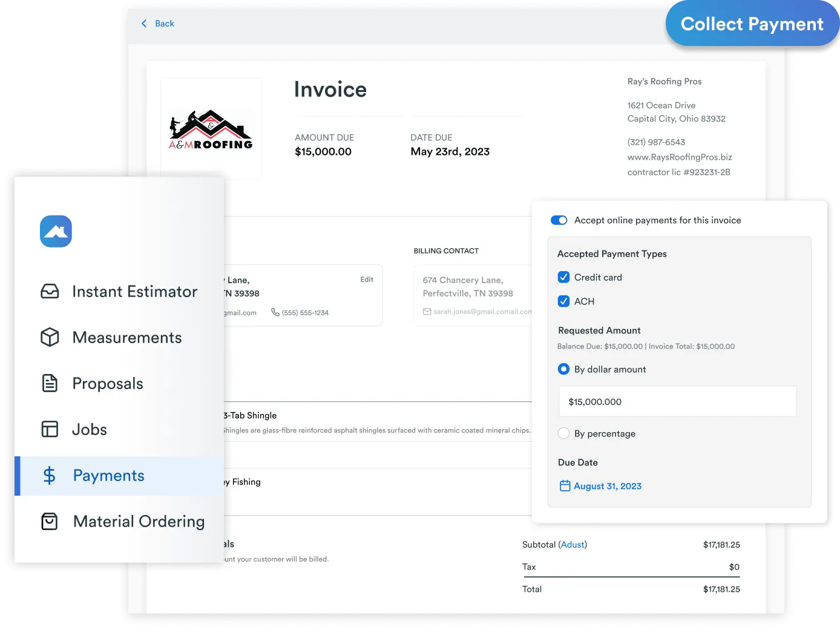Uncheck the ACH payment type
The width and height of the screenshot is (840, 633).
point(563,301)
